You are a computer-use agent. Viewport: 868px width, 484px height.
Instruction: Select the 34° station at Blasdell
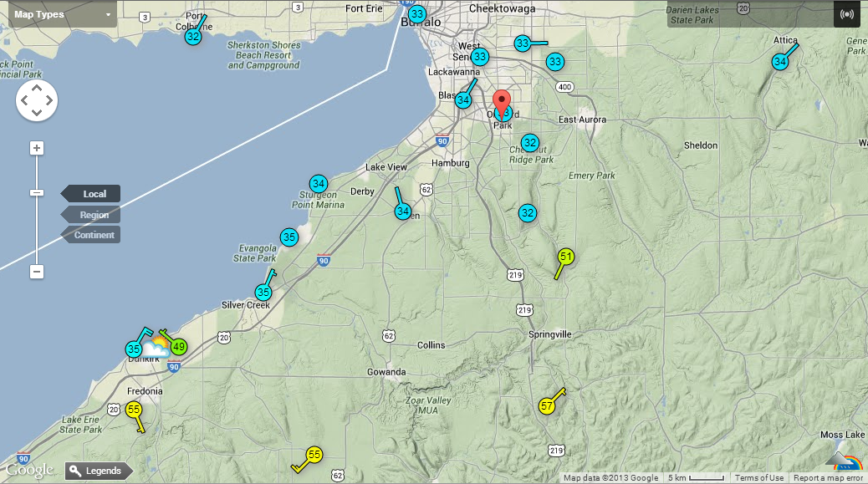point(463,100)
